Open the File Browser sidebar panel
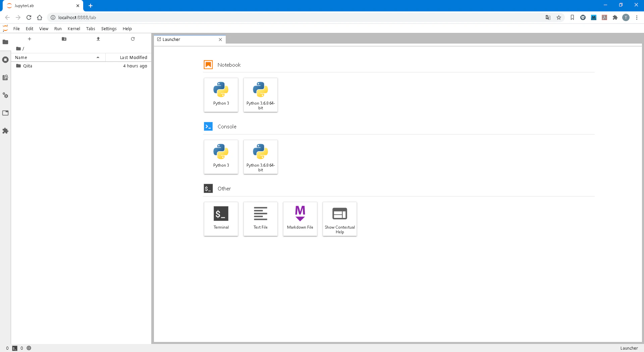The image size is (644, 352). (x=5, y=42)
